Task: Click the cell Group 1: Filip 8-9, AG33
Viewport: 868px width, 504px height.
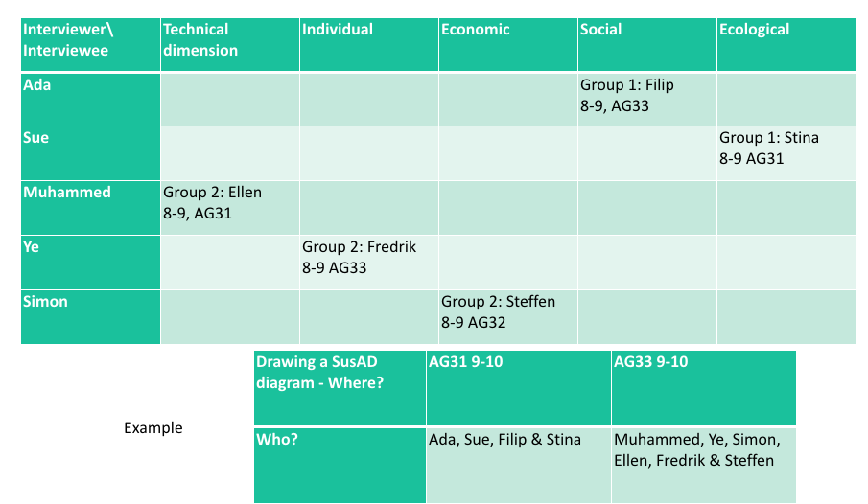Action: (647, 100)
